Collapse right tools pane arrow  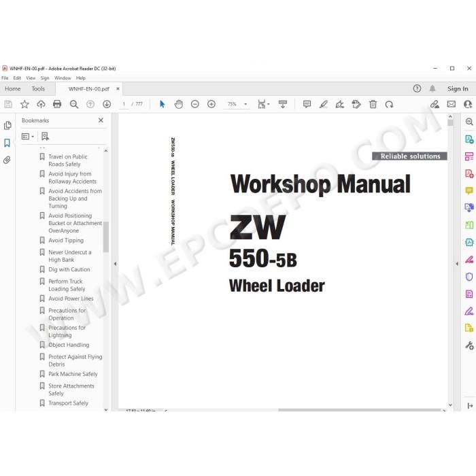457,264
